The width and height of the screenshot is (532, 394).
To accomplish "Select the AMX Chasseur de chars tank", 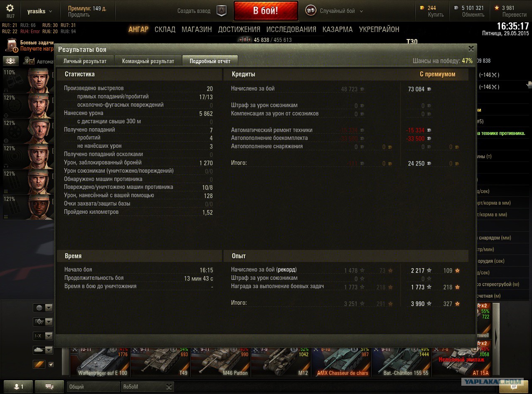I will click(x=340, y=361).
